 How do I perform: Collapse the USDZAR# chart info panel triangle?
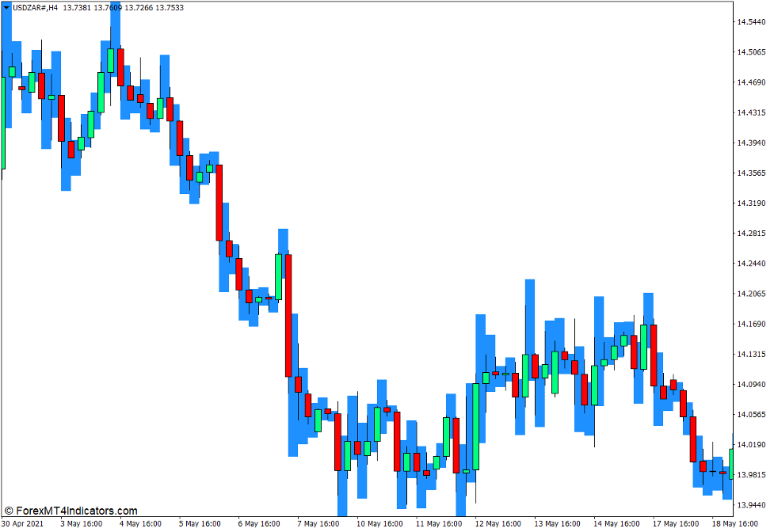point(6,7)
